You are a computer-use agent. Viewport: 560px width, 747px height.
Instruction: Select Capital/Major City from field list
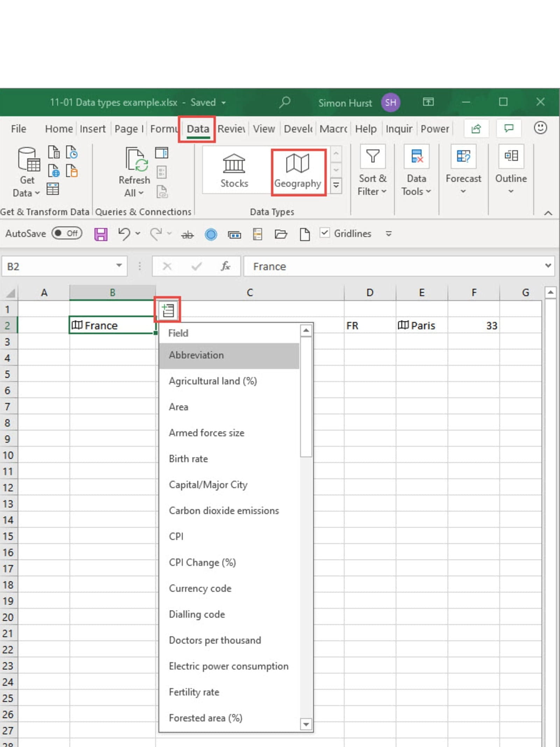[208, 485]
